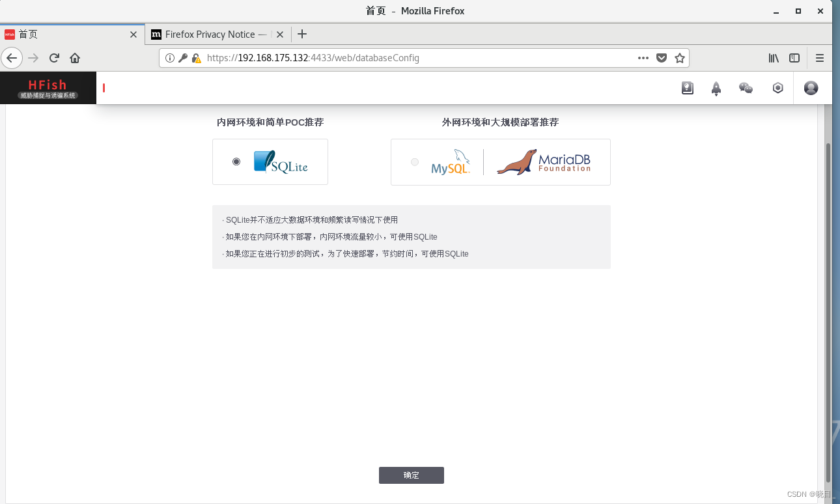Open the Firefox hamburger menu
Image resolution: width=840 pixels, height=504 pixels.
820,58
